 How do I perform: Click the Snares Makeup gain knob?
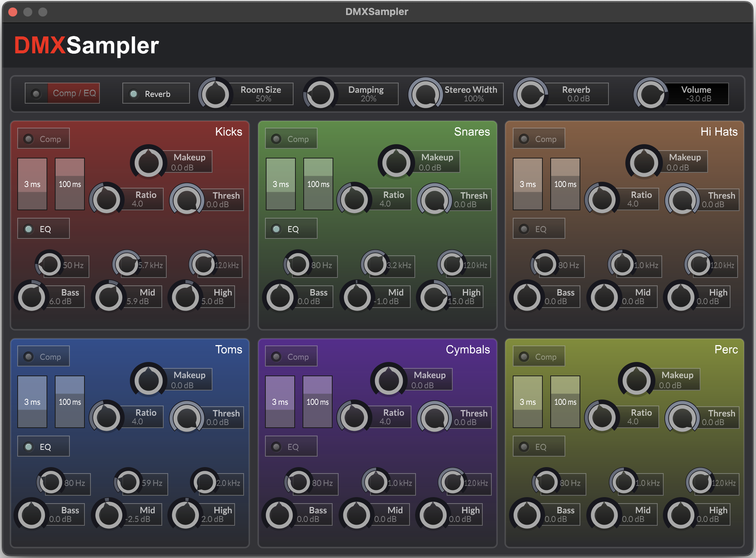[396, 163]
